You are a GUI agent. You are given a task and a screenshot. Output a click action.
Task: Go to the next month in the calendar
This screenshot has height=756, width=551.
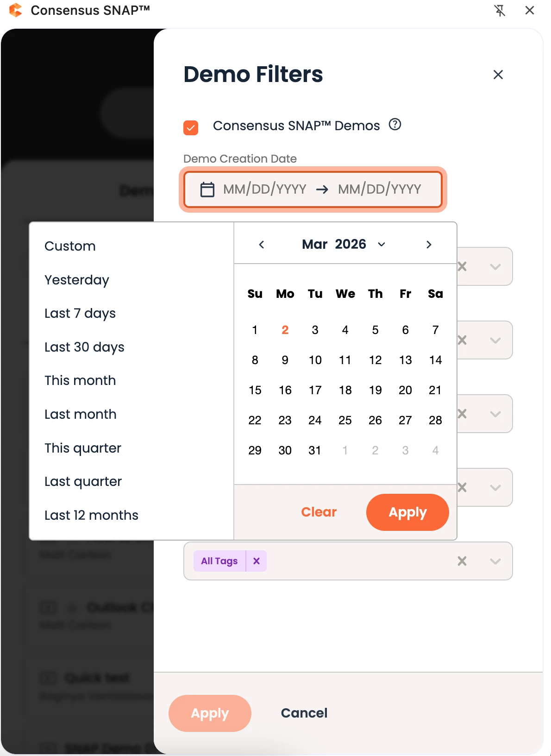click(x=429, y=245)
